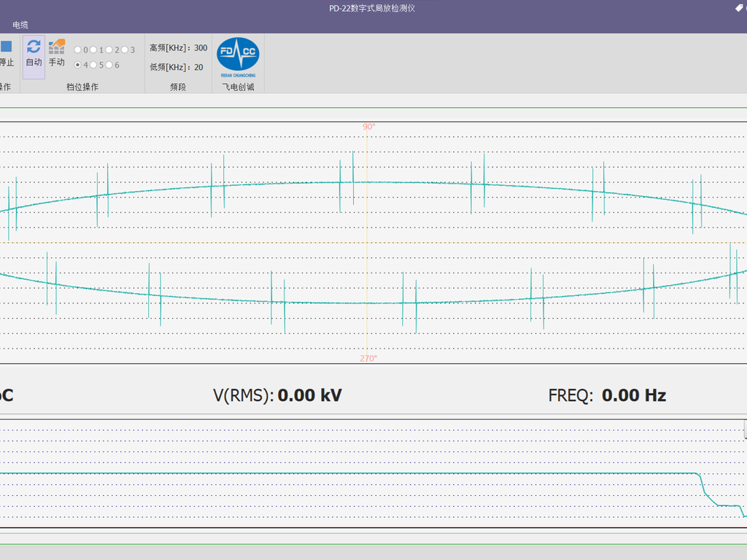This screenshot has width=747, height=560.
Task: Click the tag icon in title bar
Action: click(739, 8)
